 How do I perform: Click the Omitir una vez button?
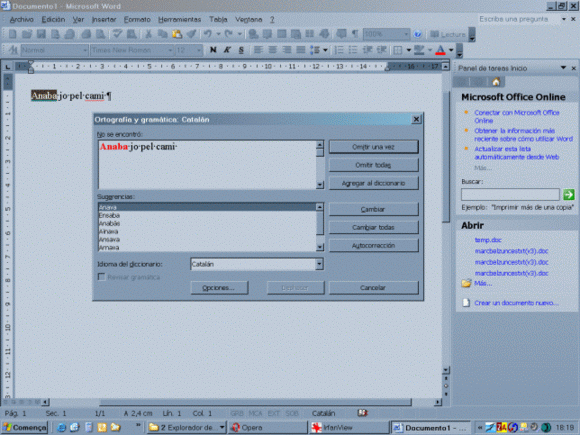pos(374,147)
